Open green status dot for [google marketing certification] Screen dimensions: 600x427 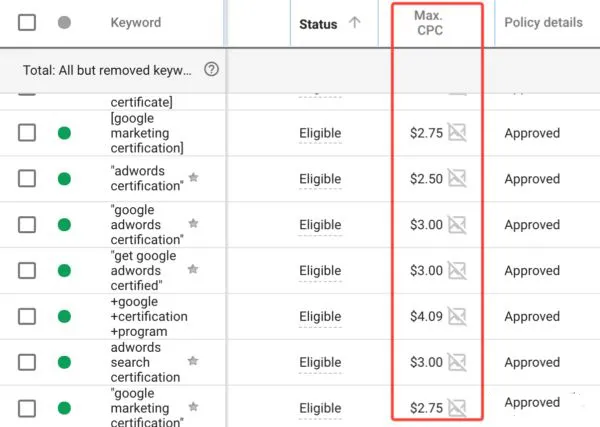(65, 133)
